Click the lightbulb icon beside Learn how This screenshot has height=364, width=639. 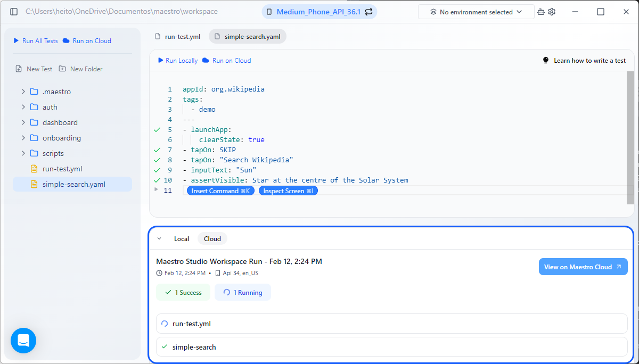[545, 61]
